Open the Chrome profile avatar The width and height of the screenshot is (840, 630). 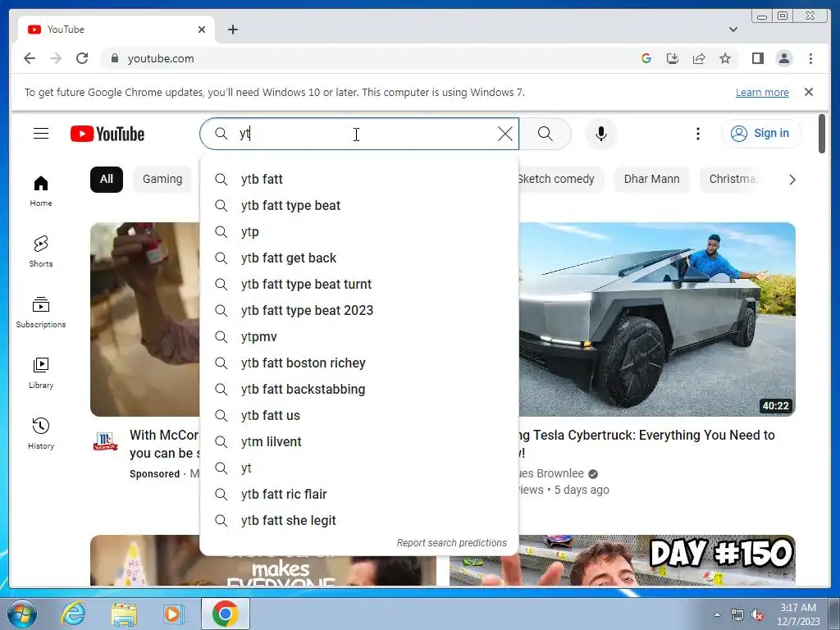783,58
